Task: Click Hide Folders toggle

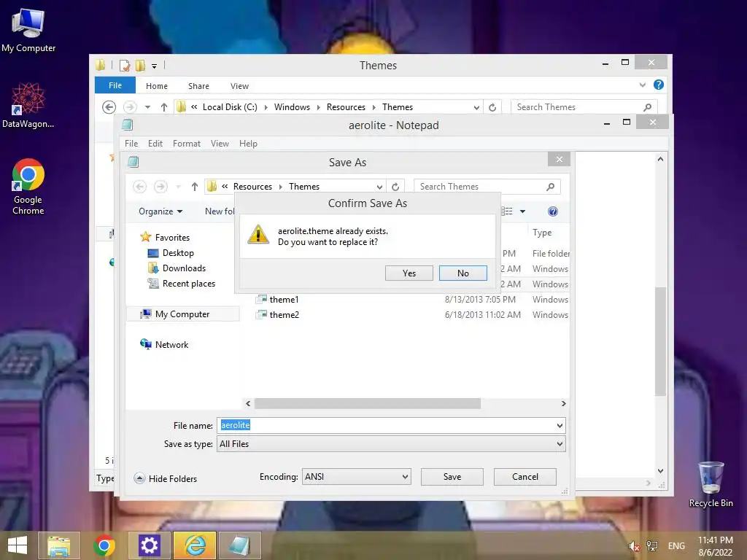Action: click(166, 478)
